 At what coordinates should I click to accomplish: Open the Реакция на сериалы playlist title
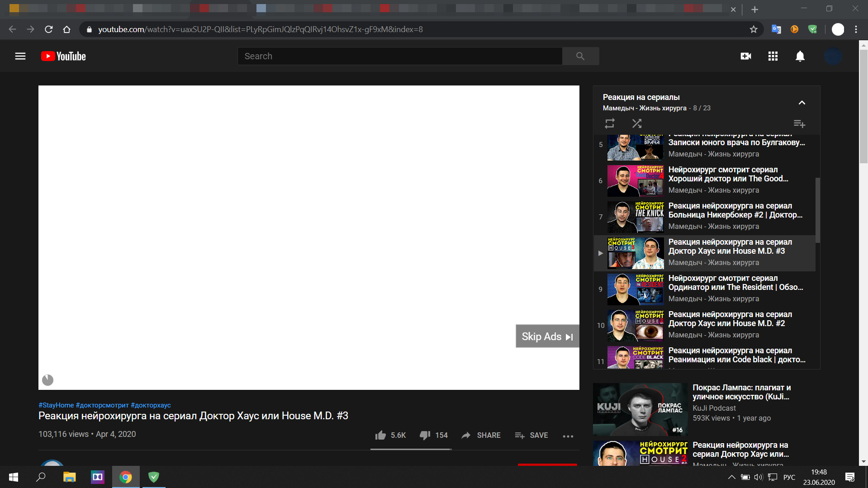(x=641, y=97)
